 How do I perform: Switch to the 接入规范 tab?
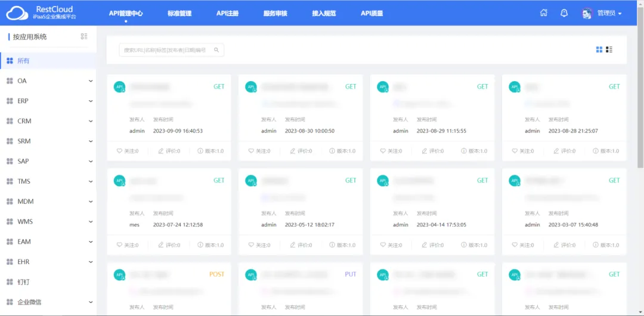click(x=324, y=13)
